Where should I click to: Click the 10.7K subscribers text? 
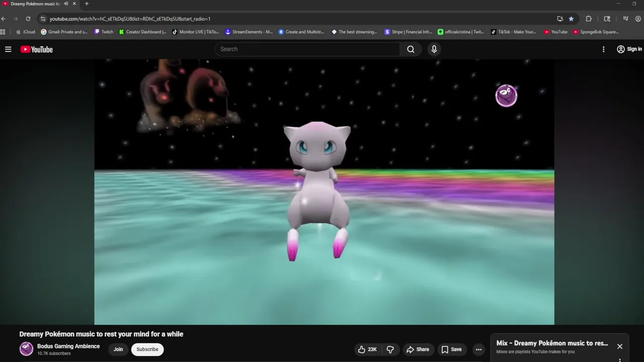click(x=54, y=353)
